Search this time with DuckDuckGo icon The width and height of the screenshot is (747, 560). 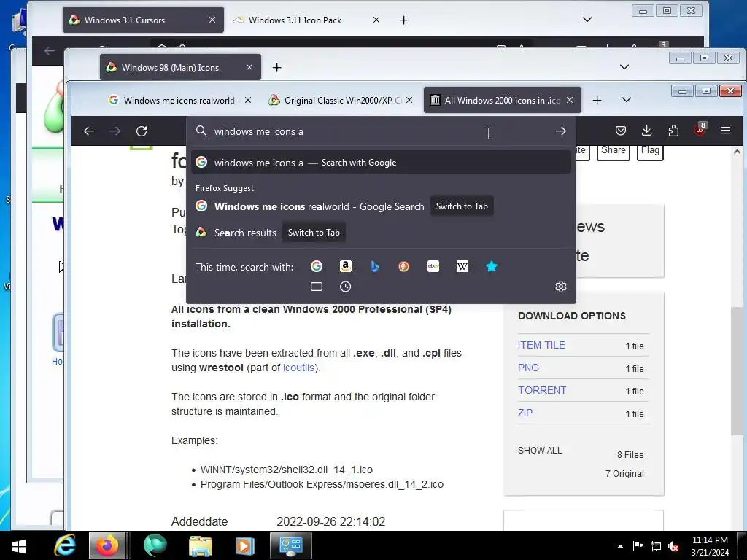[x=404, y=267]
